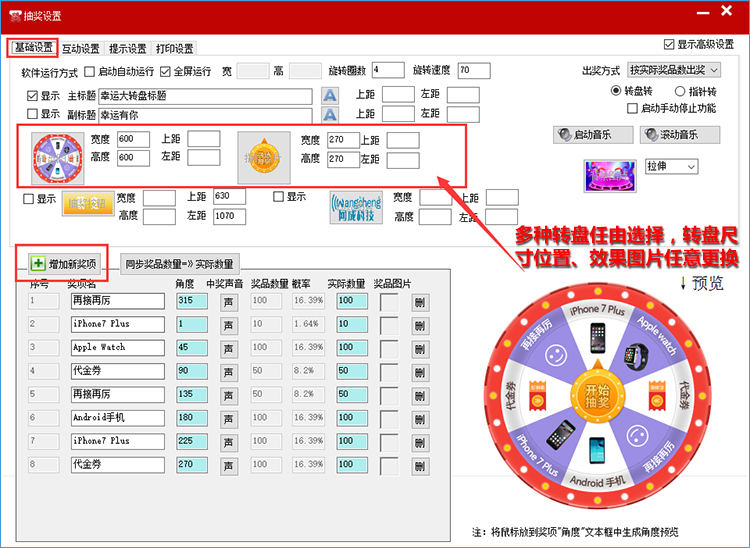This screenshot has width=750, height=548.
Task: Toggle 显示高级设置 checkbox
Action: pos(669,45)
